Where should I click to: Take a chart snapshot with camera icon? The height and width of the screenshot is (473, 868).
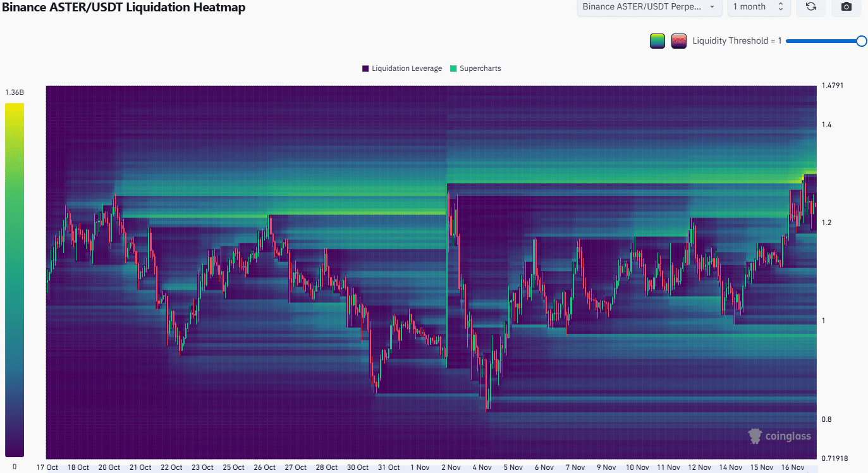coord(847,7)
